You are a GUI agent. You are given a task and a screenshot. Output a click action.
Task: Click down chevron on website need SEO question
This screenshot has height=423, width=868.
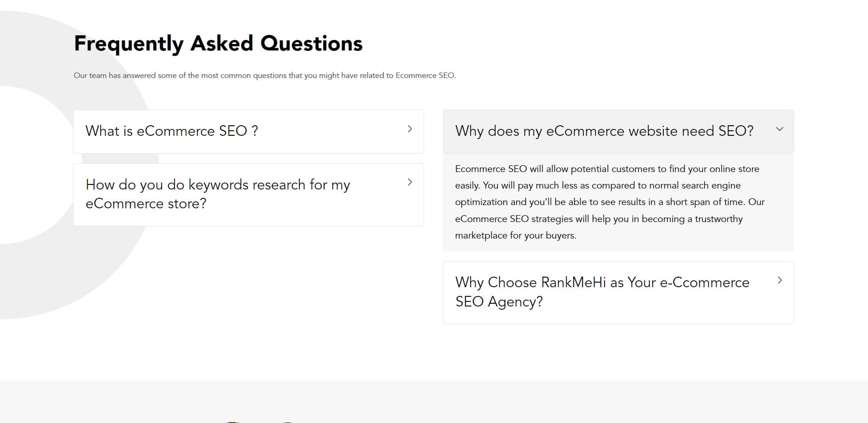coord(779,129)
